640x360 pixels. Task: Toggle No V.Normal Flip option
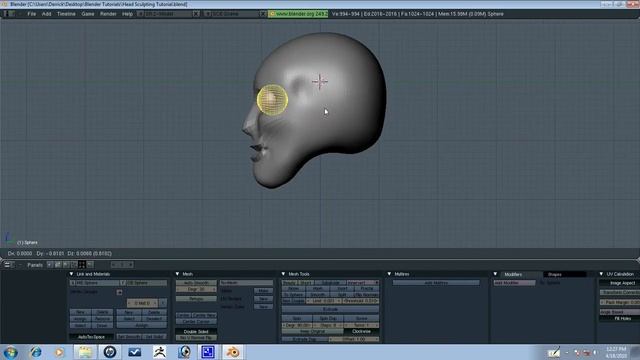coord(196,338)
